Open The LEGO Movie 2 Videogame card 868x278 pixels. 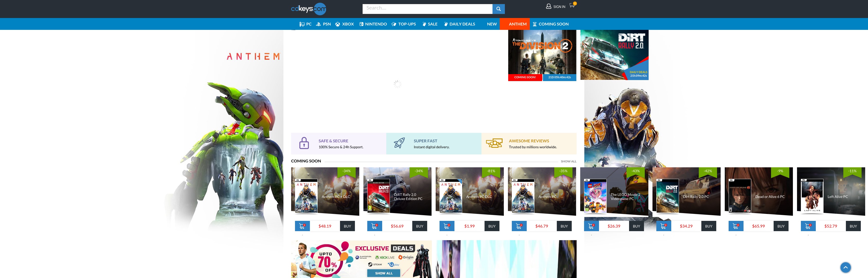614,191
